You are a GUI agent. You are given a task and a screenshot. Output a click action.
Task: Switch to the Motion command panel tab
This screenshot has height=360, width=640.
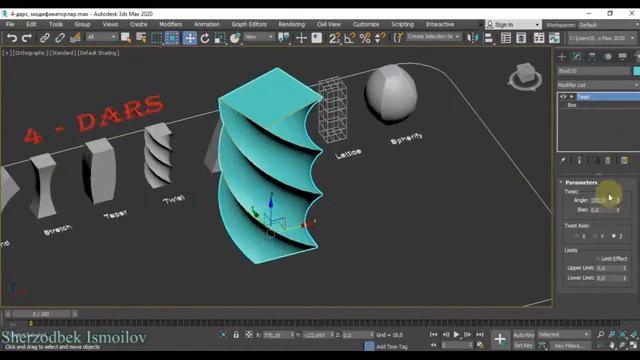pos(608,57)
